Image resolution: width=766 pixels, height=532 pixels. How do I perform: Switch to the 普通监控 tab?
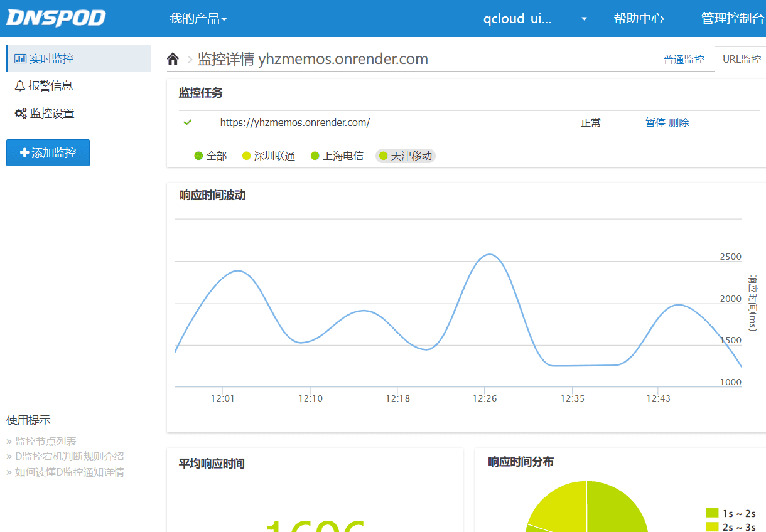(x=684, y=60)
